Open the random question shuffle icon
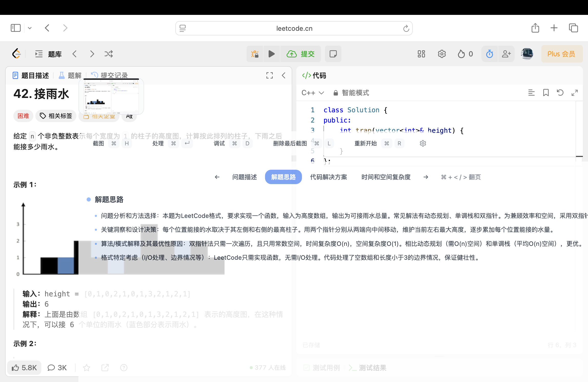588x382 pixels. 109,54
